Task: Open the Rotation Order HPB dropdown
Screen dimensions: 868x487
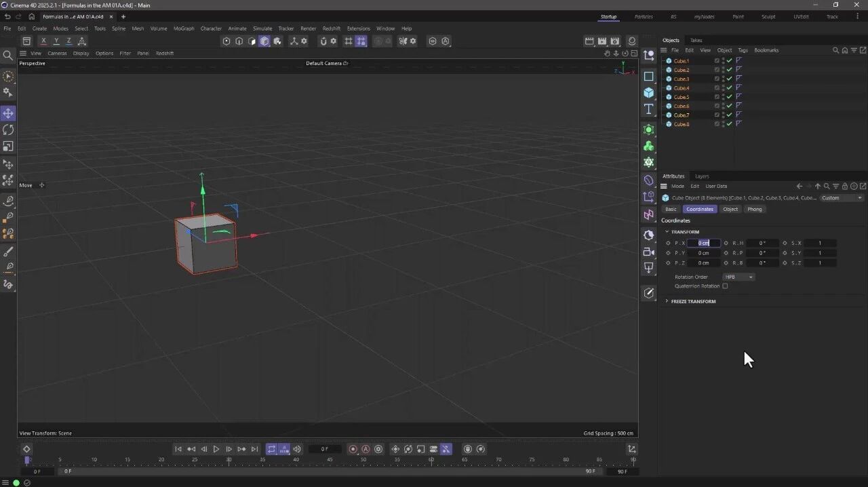Action: pyautogui.click(x=738, y=277)
